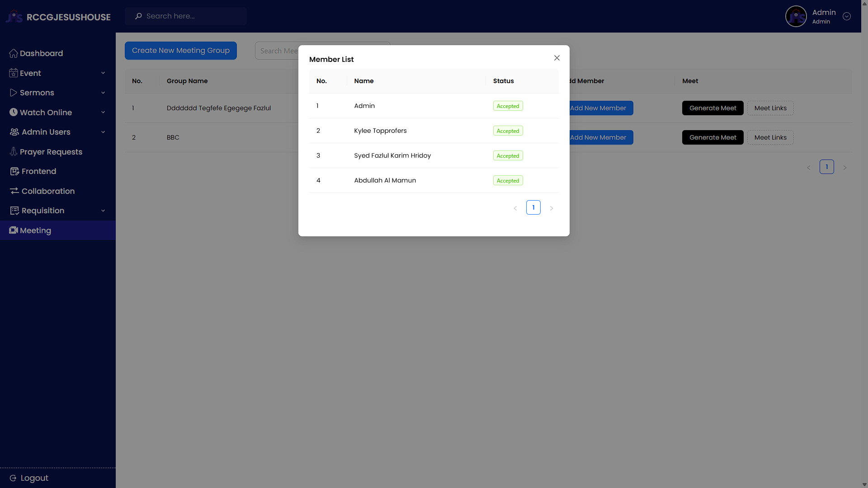Expand the Requisition submenu chevron
This screenshot has width=868, height=488.
(x=103, y=211)
